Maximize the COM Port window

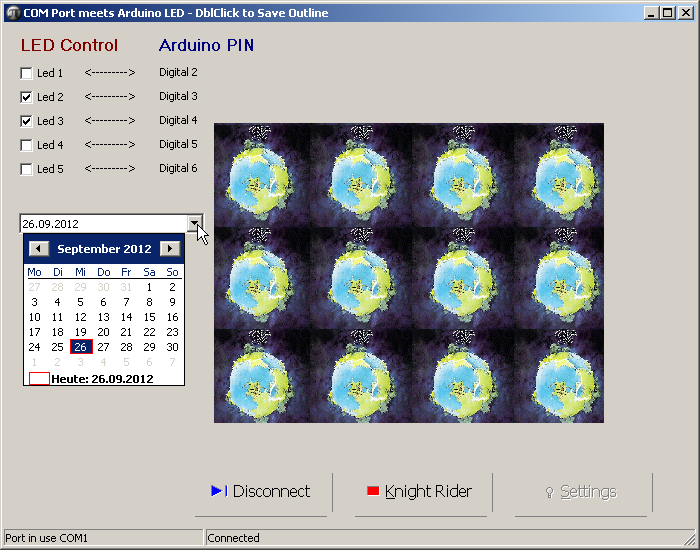[x=668, y=13]
